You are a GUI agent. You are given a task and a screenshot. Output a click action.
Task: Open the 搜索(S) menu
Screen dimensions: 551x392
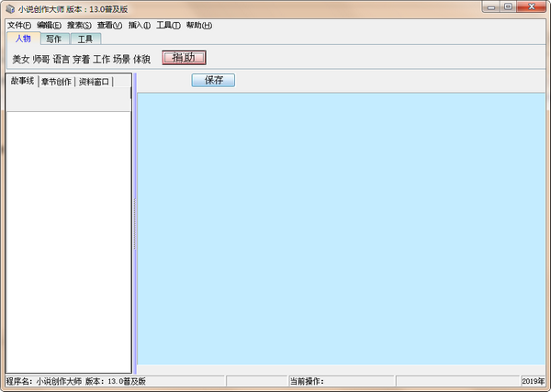79,26
